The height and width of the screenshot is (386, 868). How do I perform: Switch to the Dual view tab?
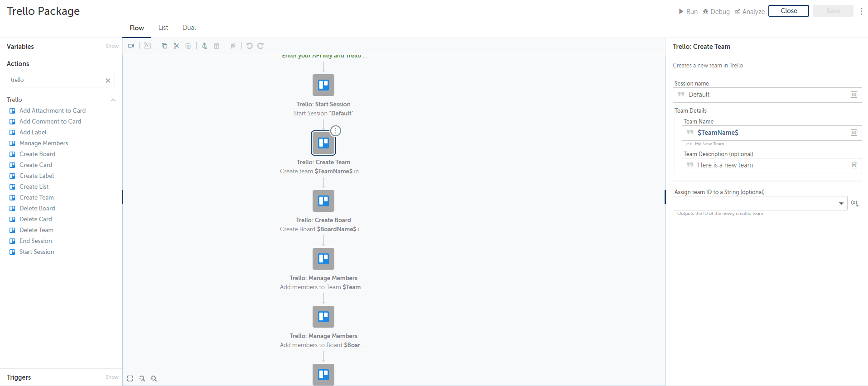[189, 28]
